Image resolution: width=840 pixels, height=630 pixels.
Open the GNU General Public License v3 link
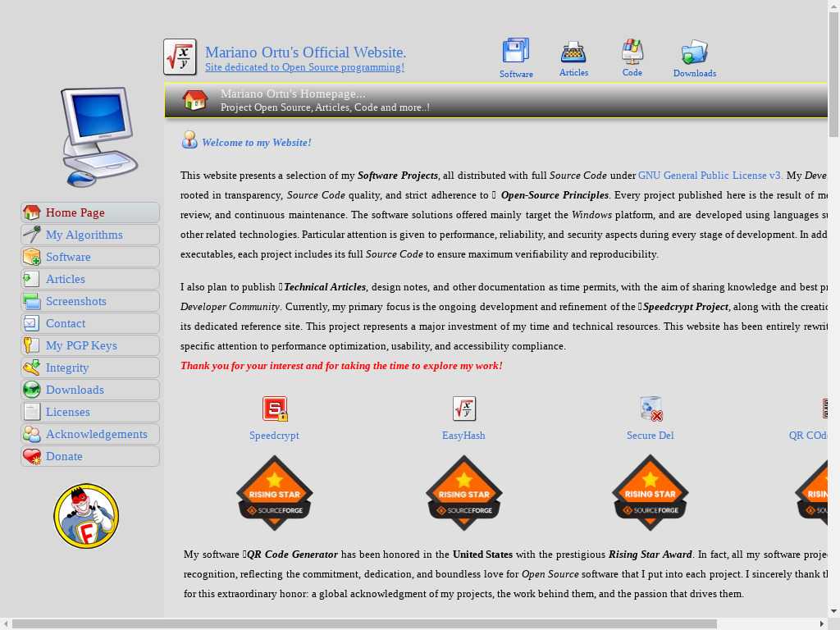click(710, 176)
